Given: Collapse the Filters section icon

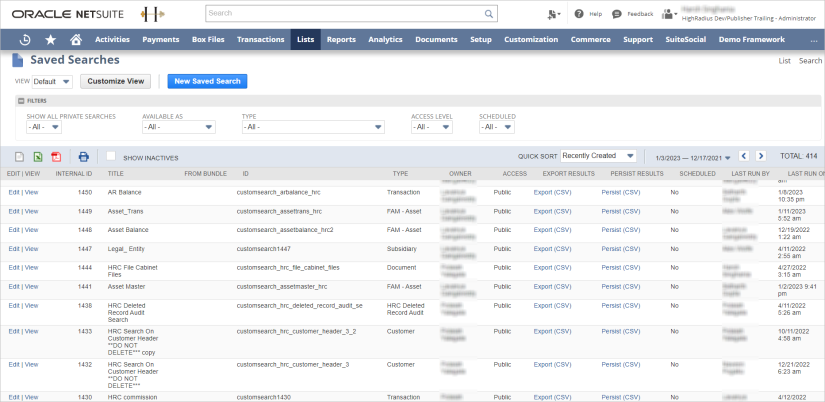Looking at the screenshot, I should click(22, 100).
